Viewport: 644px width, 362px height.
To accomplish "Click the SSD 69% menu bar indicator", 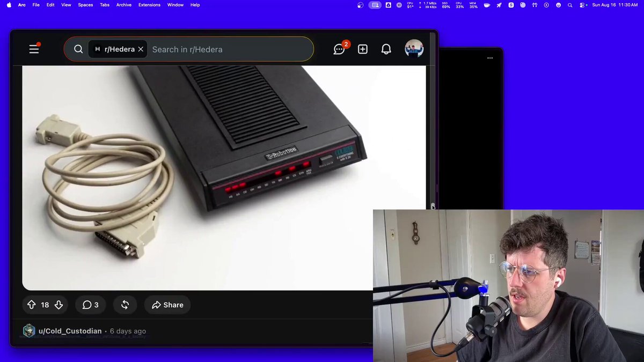I will (446, 5).
